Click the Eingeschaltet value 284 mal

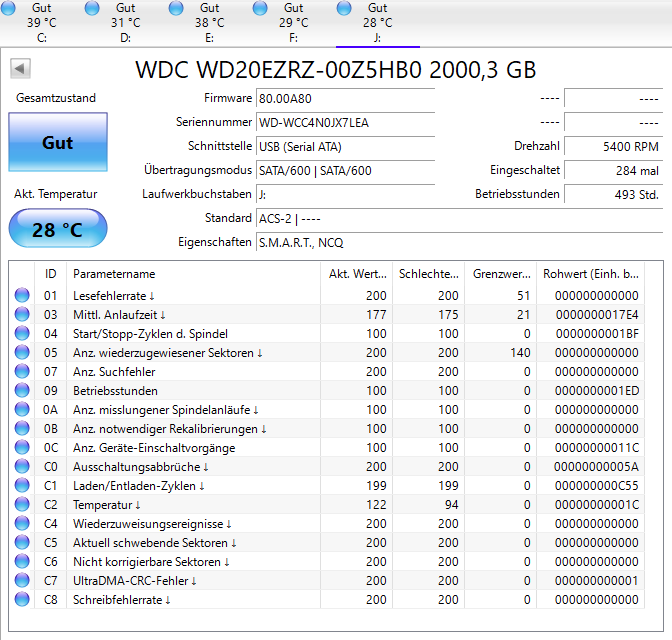(613, 171)
